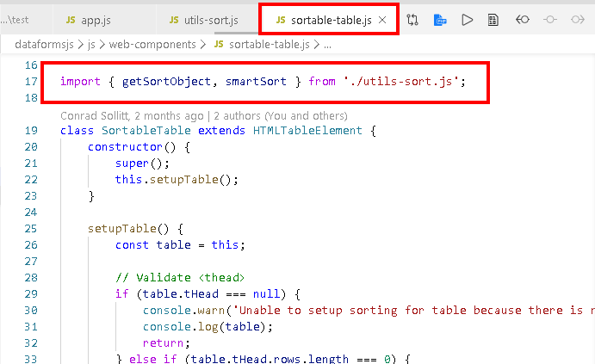Click the JS icon on utils-sort.js tab
Viewport: 595px width, 364px height.
(x=174, y=20)
